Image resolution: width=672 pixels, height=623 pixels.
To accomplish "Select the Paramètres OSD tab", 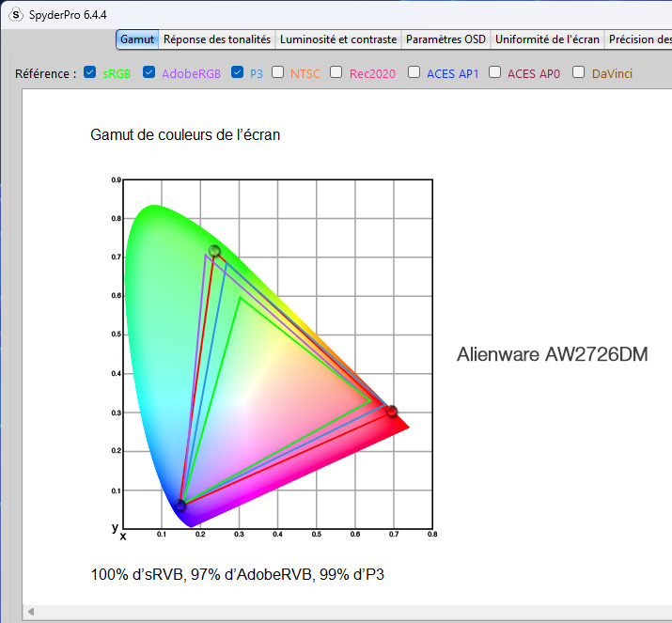I will (445, 39).
